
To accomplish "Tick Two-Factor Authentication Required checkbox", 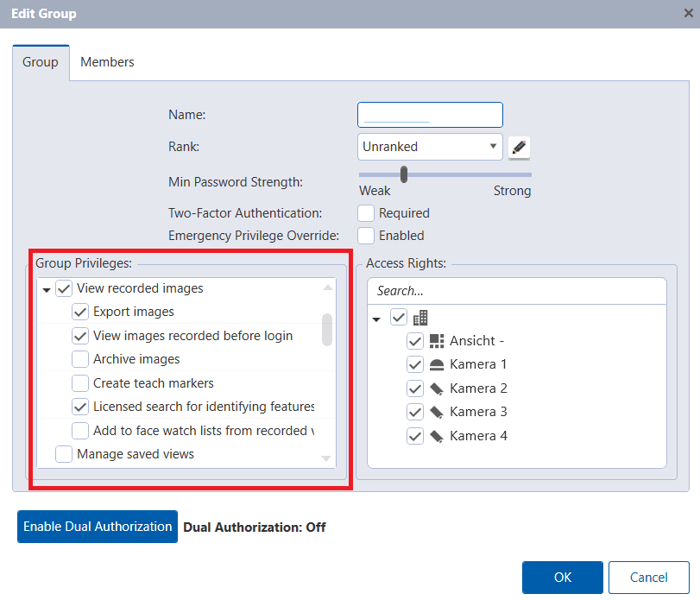I will click(366, 213).
